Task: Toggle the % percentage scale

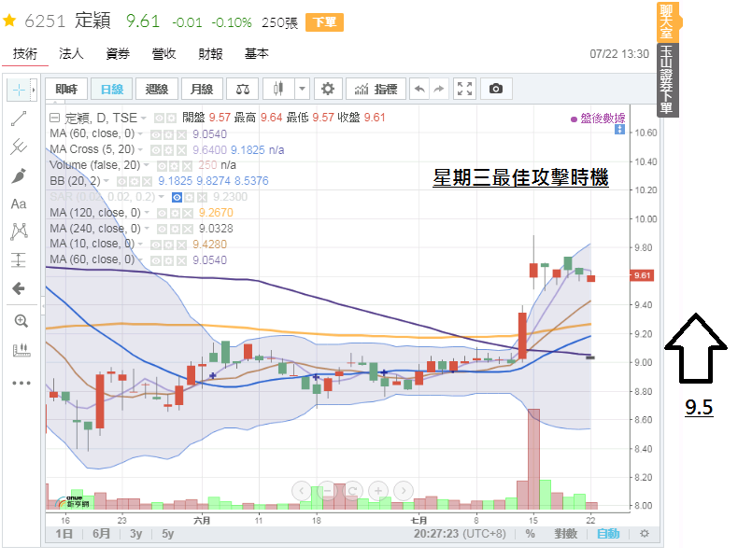Action: click(530, 534)
